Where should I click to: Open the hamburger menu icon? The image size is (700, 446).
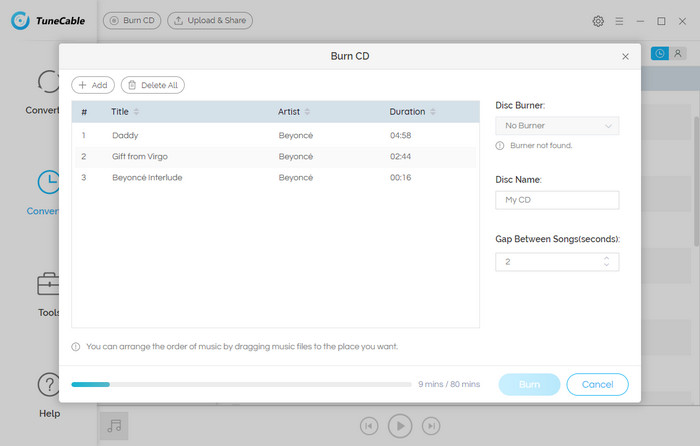(x=619, y=21)
